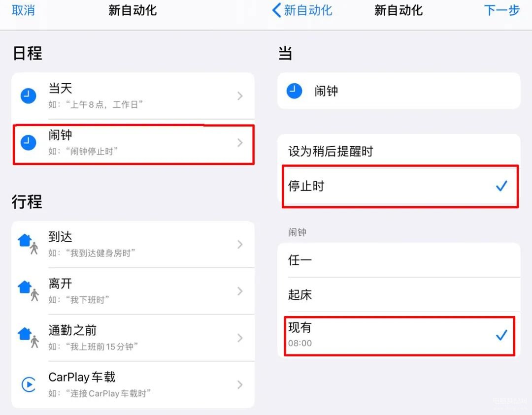The image size is (532, 415).
Task: Choose the 起床 alarm option
Action: (399, 295)
